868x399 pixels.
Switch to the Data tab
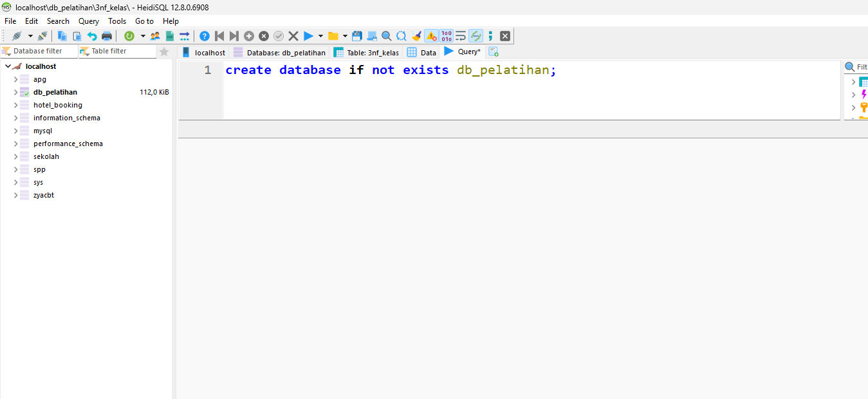421,52
